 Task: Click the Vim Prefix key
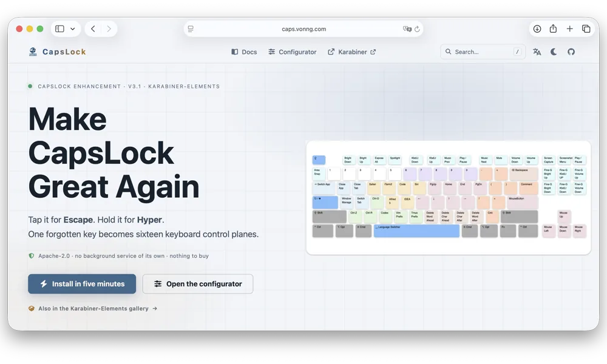pyautogui.click(x=401, y=216)
